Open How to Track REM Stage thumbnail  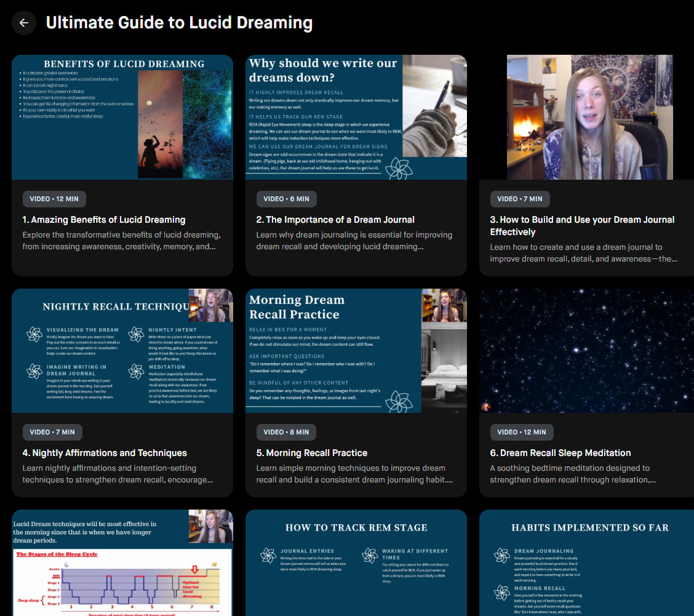pos(356,562)
